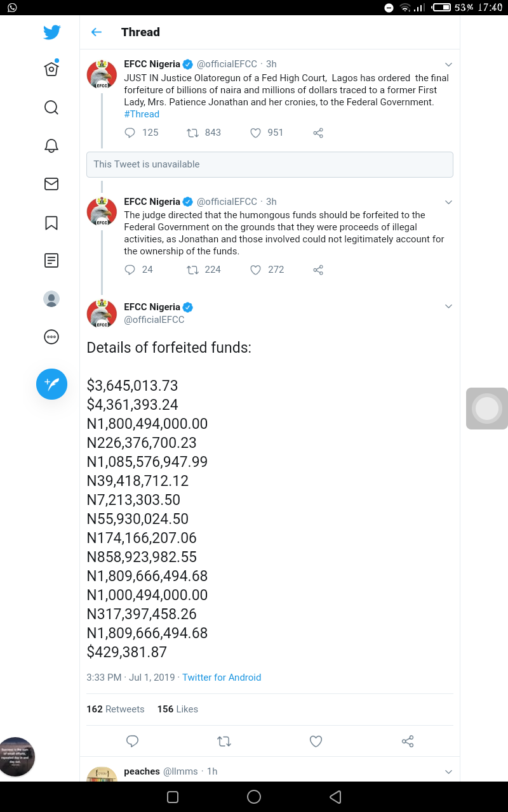Open the Twitter for Android link
Image resolution: width=508 pixels, height=812 pixels.
222,678
